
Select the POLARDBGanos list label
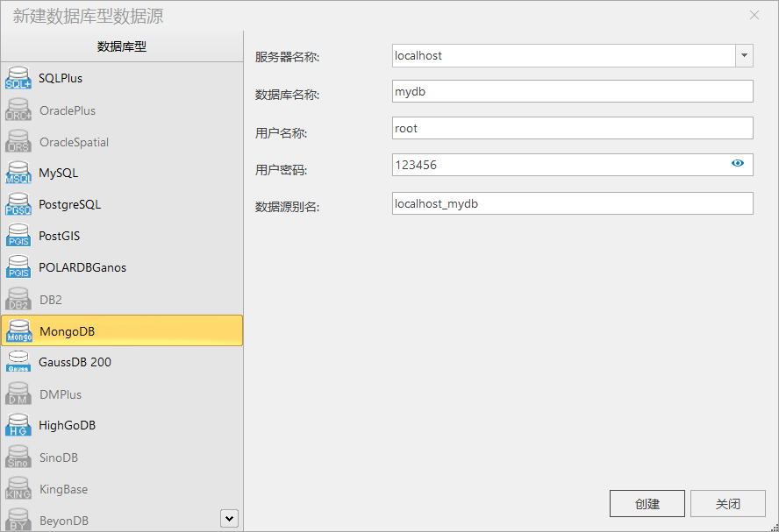[x=82, y=267]
